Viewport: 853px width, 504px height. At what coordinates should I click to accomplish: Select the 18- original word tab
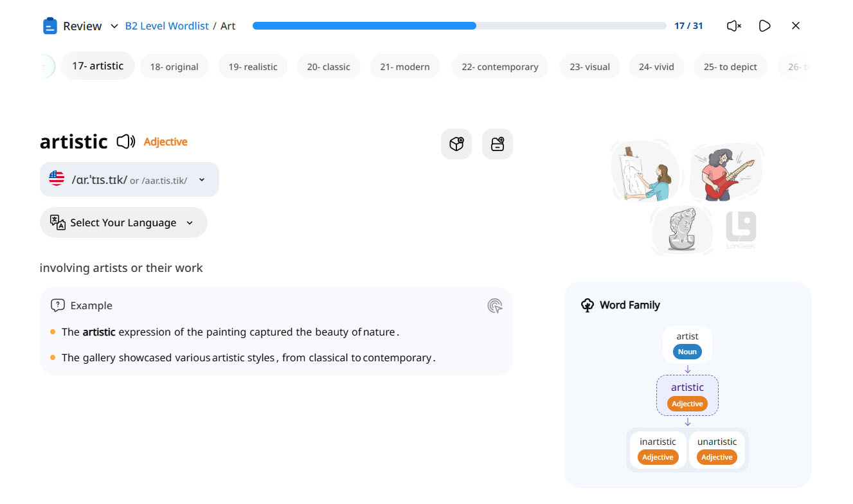(x=174, y=67)
